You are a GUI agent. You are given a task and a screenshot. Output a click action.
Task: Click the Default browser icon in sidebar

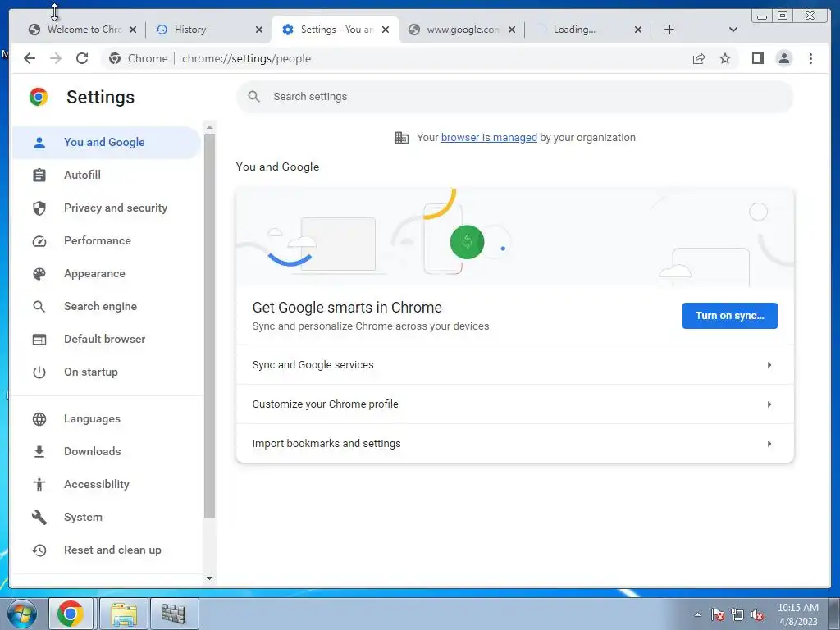click(x=39, y=339)
